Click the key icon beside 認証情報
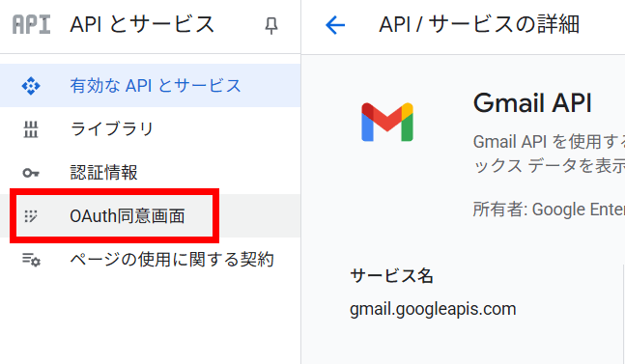 (x=31, y=173)
